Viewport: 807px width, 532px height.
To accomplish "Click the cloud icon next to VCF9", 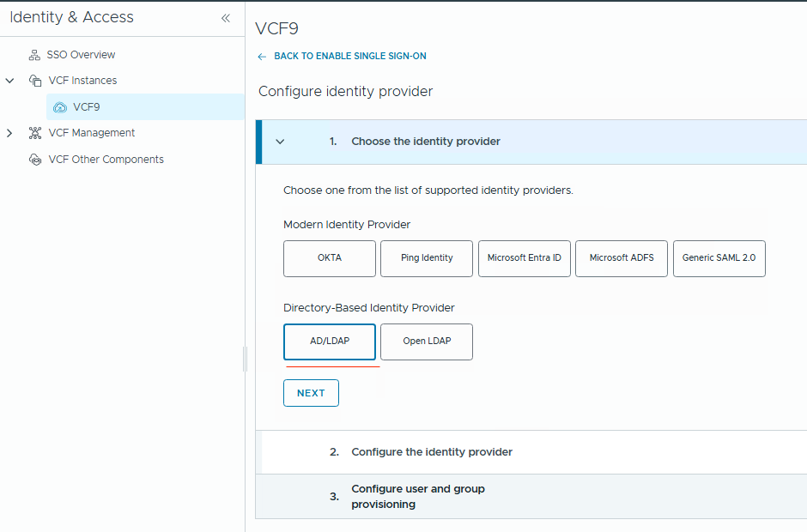I will pyautogui.click(x=58, y=106).
